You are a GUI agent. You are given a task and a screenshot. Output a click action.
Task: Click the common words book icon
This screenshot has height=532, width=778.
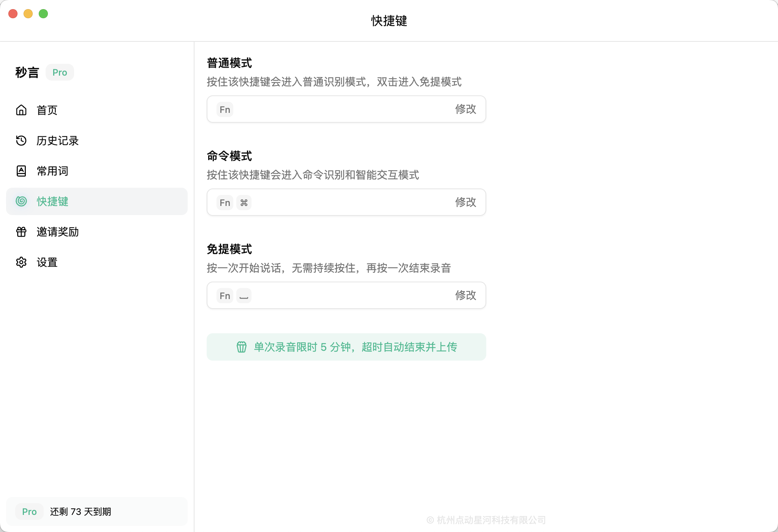[x=21, y=171]
